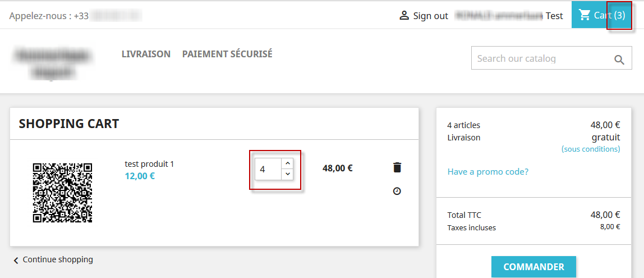The height and width of the screenshot is (278, 644).
Task: Click the Cart (3) label
Action: pyautogui.click(x=609, y=15)
